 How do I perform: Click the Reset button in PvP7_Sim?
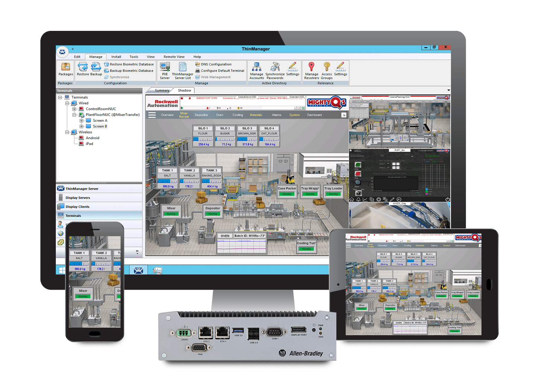tap(358, 183)
